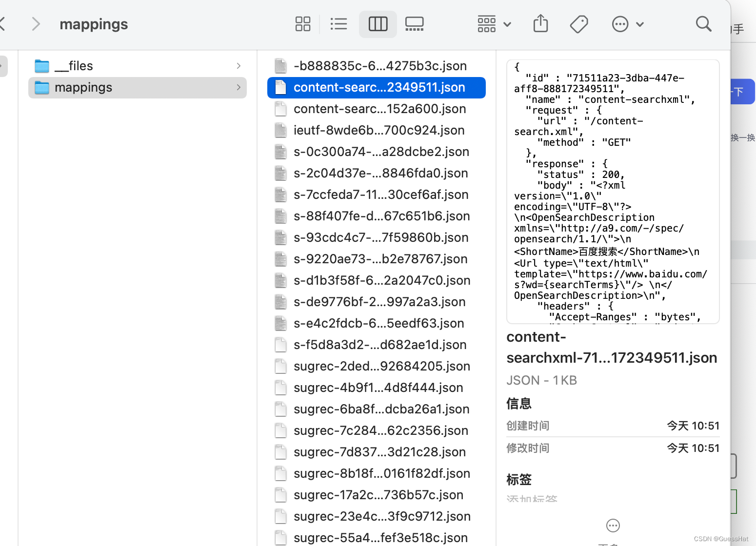The width and height of the screenshot is (756, 546).
Task: Expand the __files folder chevron
Action: coord(239,66)
